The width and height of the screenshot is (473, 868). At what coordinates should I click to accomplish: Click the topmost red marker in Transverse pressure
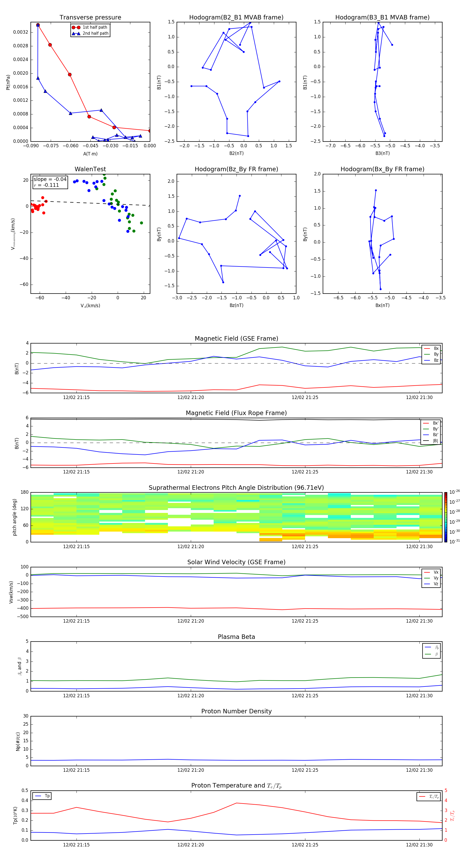pyautogui.click(x=38, y=25)
